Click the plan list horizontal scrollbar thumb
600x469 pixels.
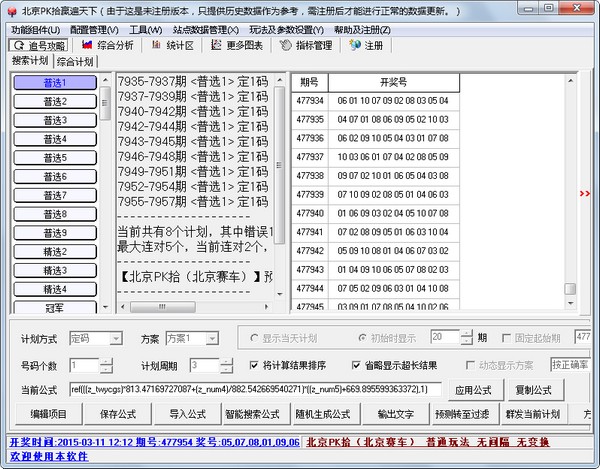coord(163,307)
